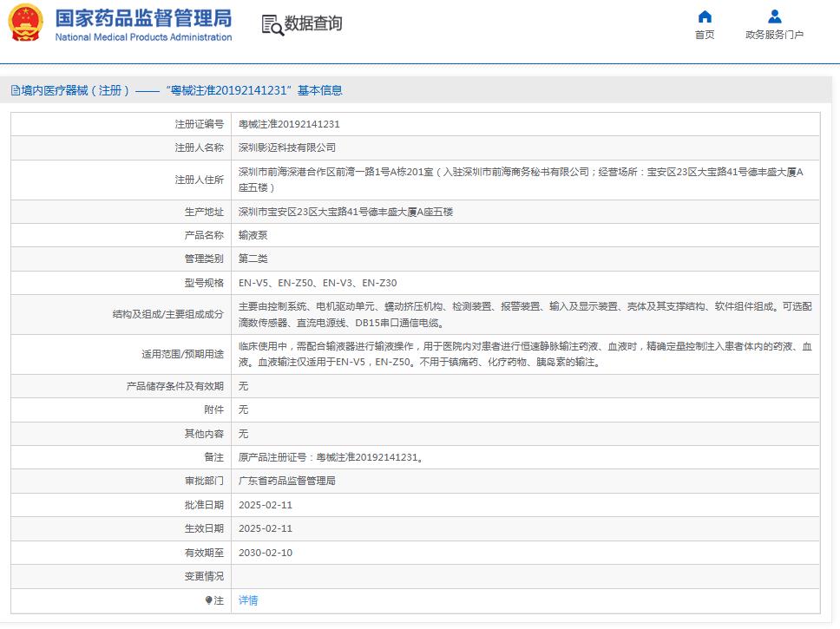Click the product name 输液泵 cell
Image resolution: width=840 pixels, height=629 pixels.
(x=253, y=235)
